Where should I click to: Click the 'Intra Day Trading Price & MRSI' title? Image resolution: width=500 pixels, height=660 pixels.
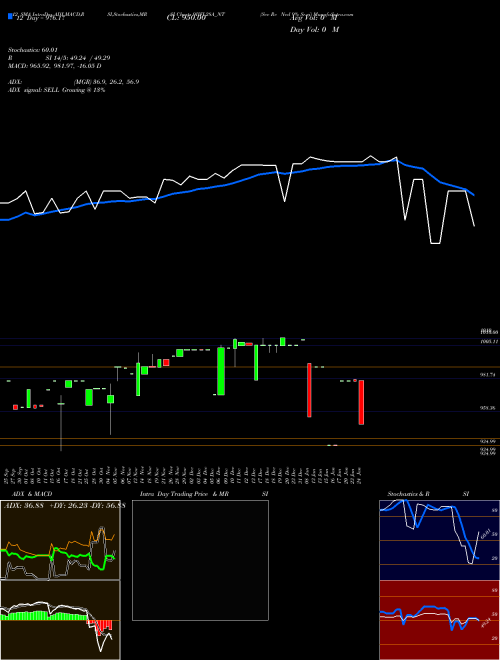[204, 494]
